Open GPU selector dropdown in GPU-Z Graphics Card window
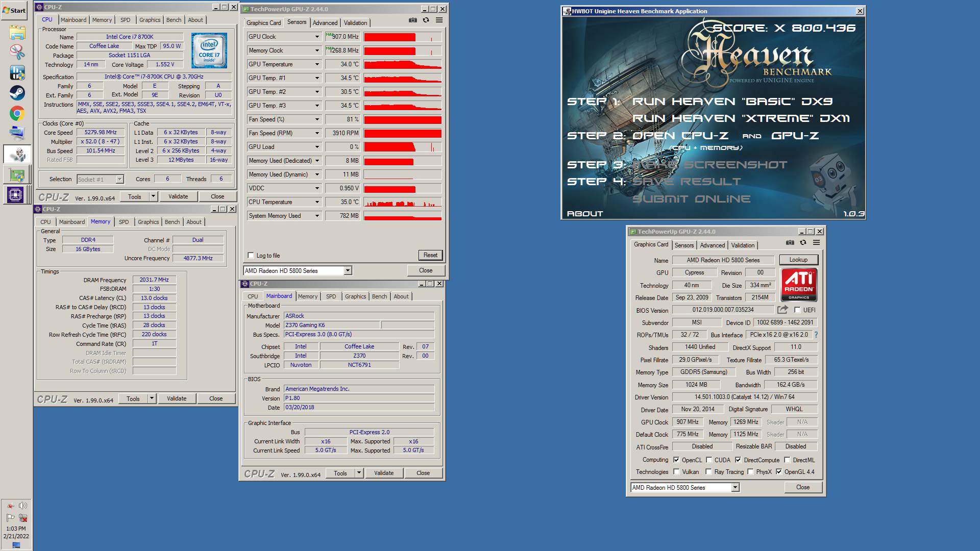 735,488
